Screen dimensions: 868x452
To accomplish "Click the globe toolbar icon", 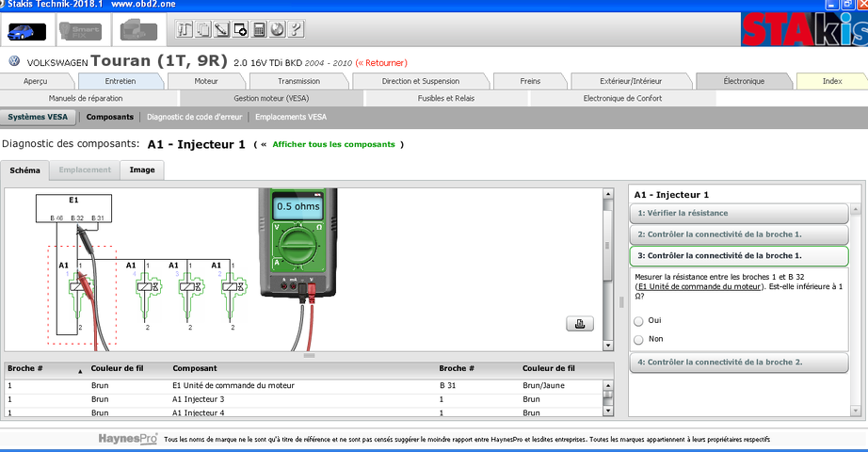I will (278, 29).
